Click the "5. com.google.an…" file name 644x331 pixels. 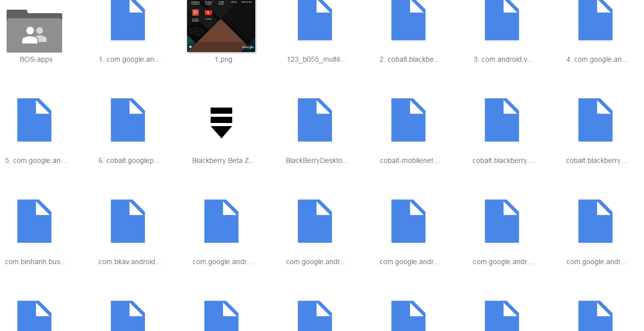(x=36, y=160)
